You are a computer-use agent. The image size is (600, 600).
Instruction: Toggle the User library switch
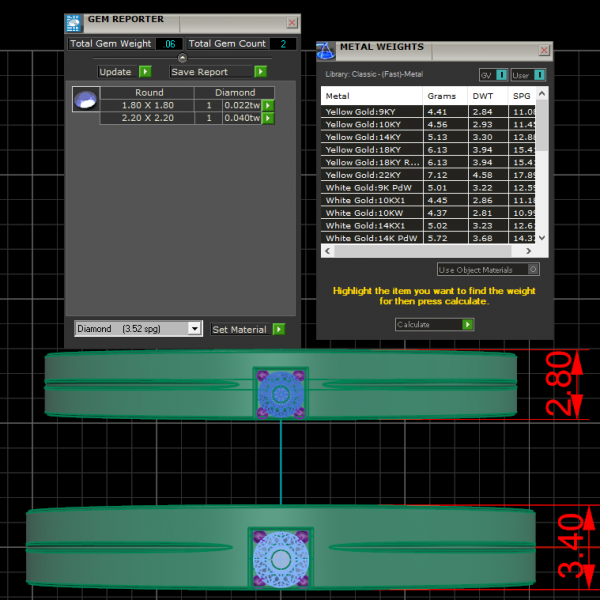tap(539, 75)
